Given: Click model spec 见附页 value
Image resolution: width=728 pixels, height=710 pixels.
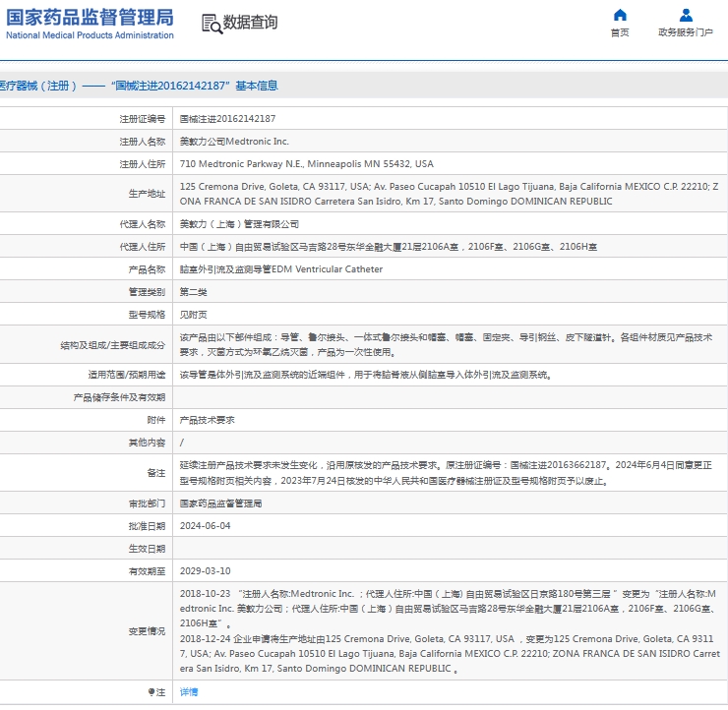Looking at the screenshot, I should click(193, 315).
